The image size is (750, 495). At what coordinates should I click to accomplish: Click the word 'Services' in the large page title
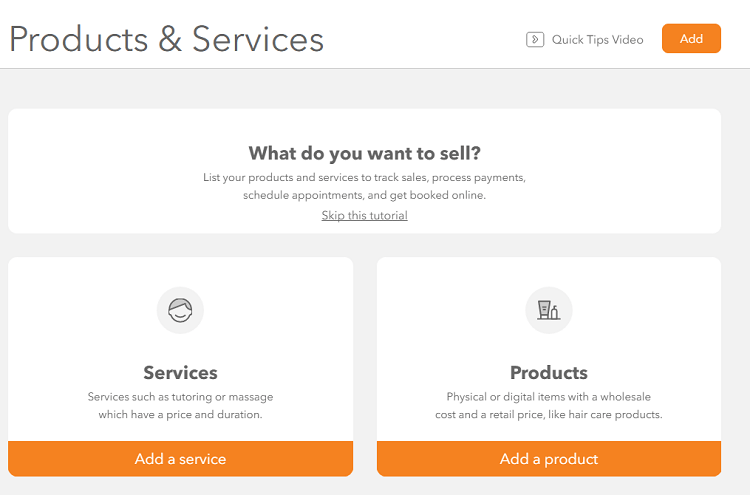258,39
